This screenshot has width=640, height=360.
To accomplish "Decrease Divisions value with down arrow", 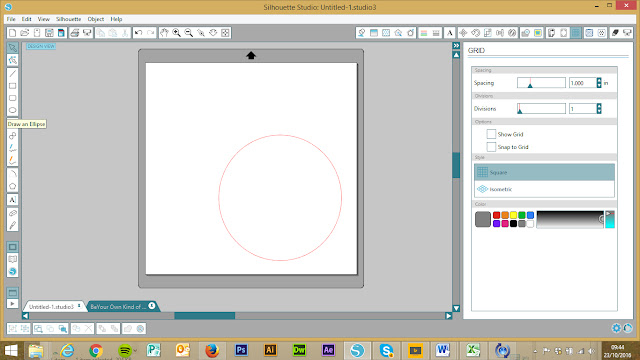I will click(599, 111).
